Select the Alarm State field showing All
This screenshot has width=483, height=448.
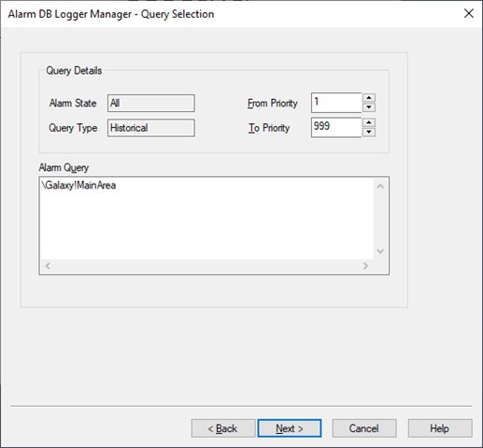pyautogui.click(x=151, y=103)
